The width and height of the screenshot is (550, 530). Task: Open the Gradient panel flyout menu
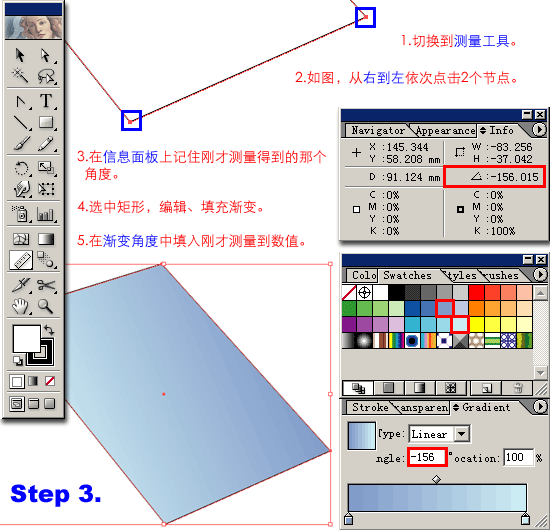tap(540, 407)
